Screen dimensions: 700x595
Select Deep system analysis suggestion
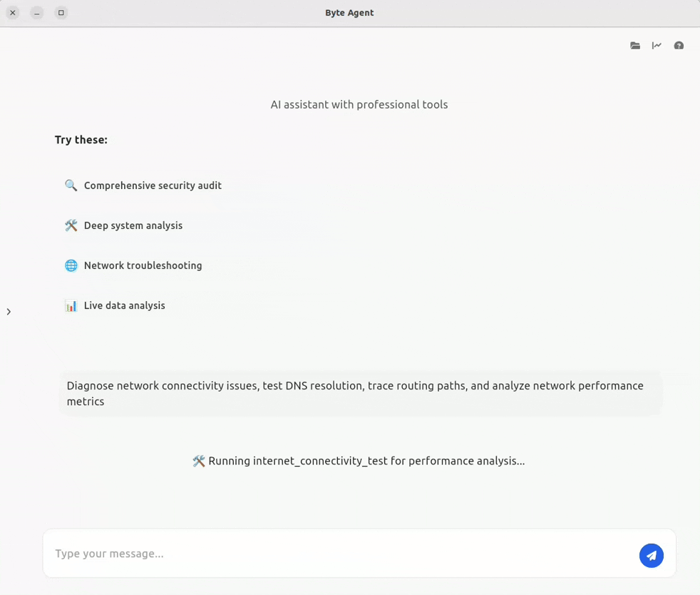point(123,225)
